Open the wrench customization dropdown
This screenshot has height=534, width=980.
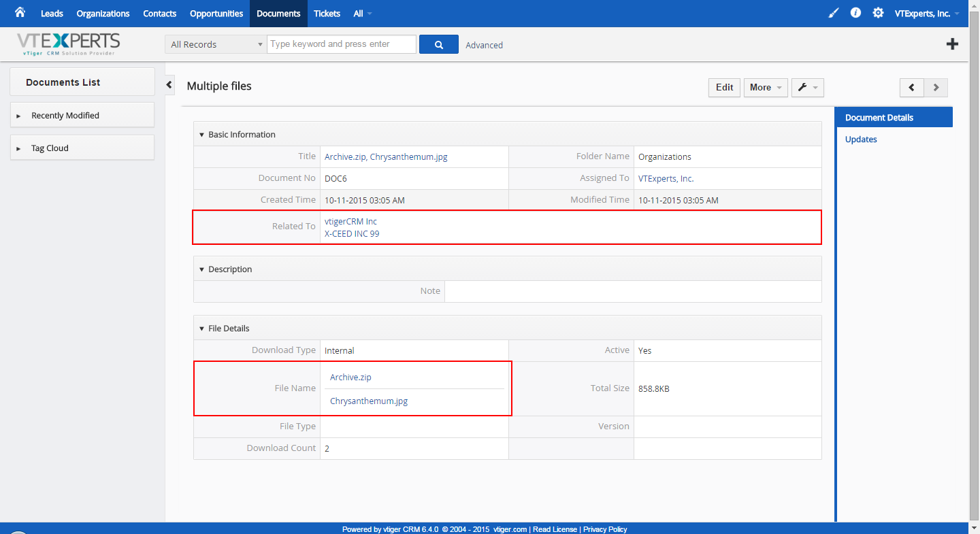(x=808, y=87)
